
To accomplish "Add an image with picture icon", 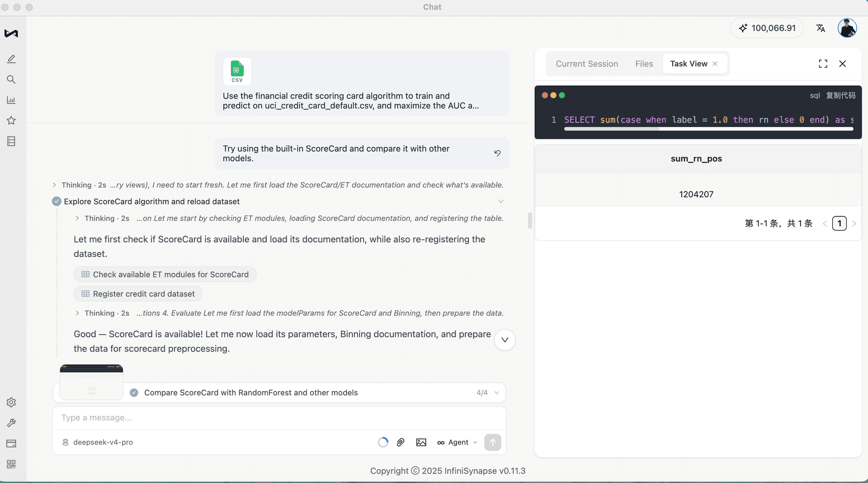I will (x=421, y=442).
